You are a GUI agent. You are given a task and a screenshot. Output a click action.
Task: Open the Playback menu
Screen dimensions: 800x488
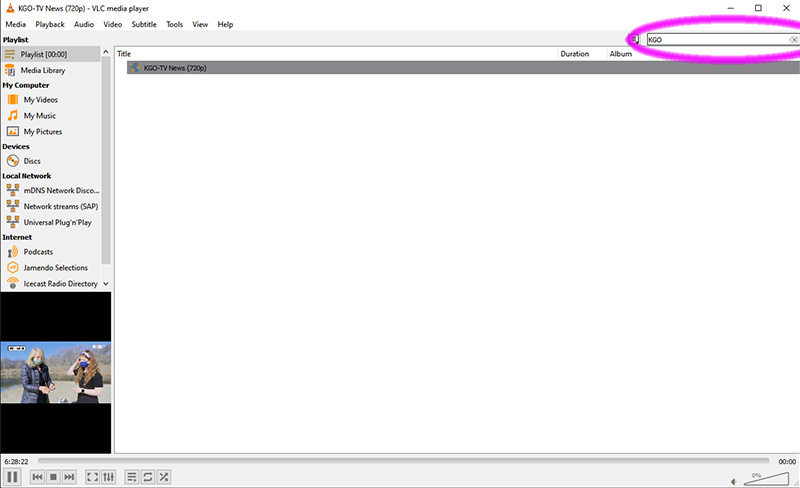click(x=50, y=24)
